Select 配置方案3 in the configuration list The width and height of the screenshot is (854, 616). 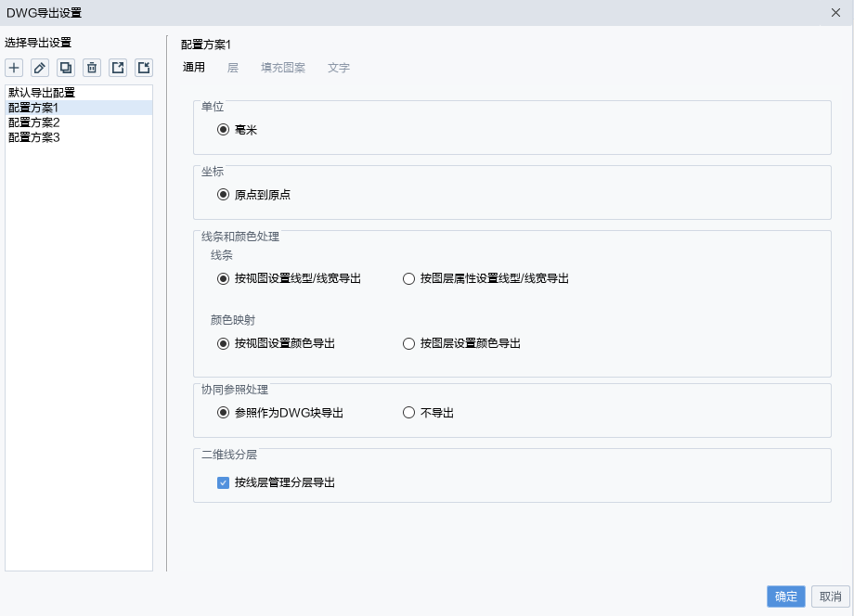pos(79,137)
